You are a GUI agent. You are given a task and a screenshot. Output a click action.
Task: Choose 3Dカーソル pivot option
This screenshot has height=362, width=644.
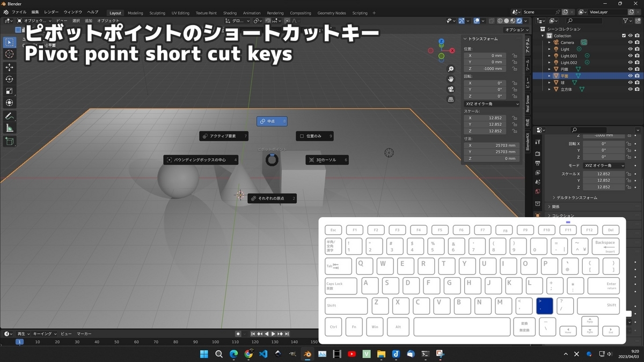327,160
